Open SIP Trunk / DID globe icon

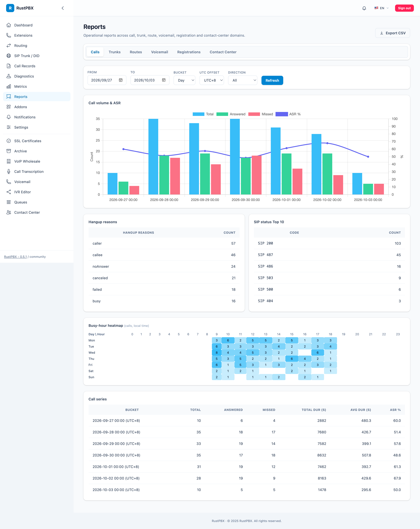click(x=9, y=56)
